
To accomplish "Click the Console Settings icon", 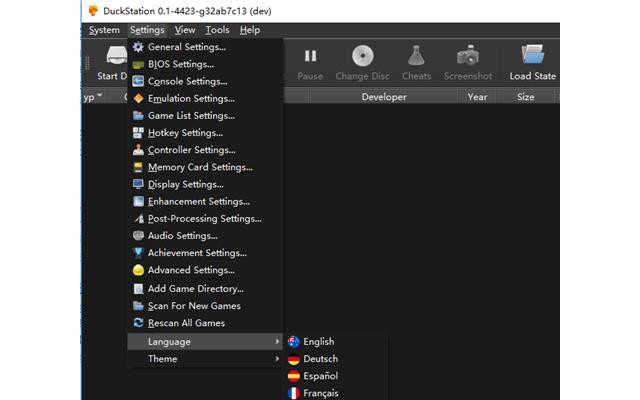I will 138,81.
